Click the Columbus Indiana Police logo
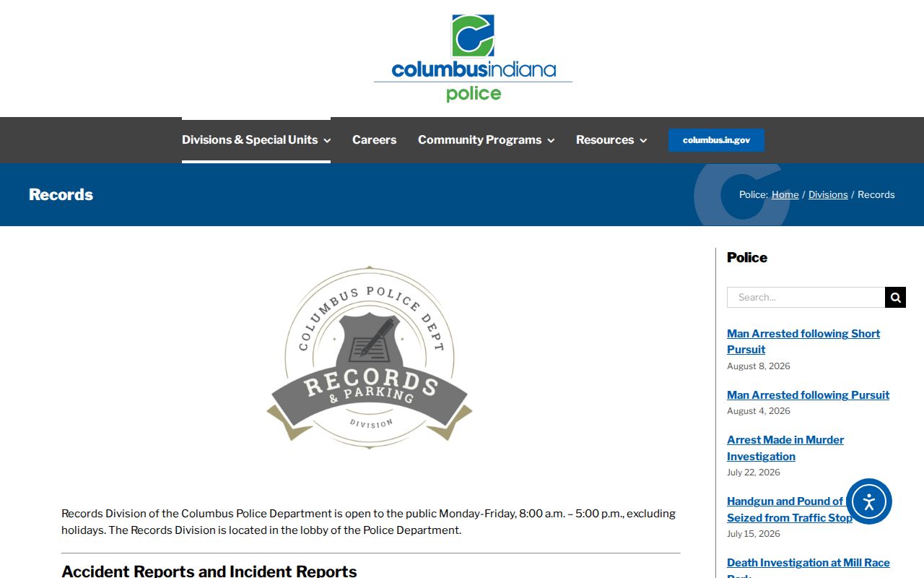The height and width of the screenshot is (578, 924). point(473,58)
